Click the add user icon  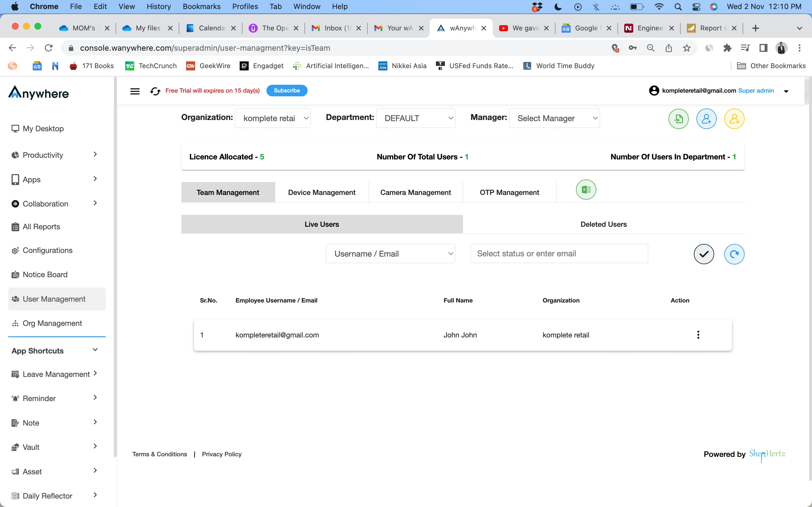tap(706, 119)
